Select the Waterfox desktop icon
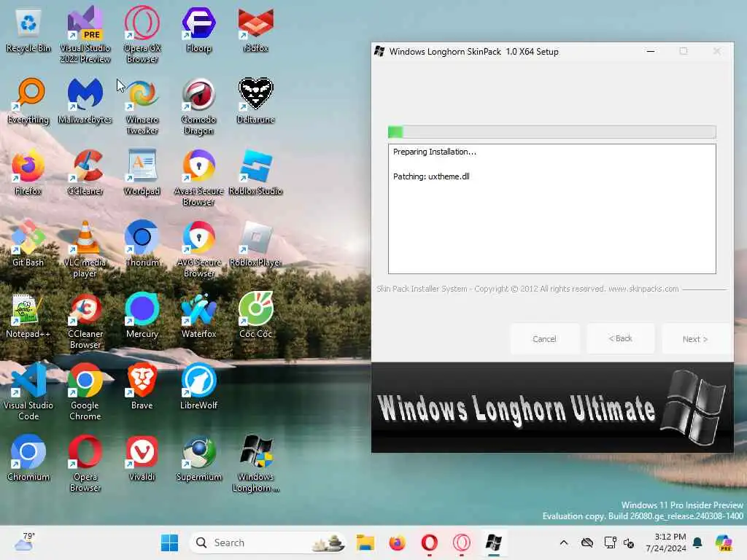Image resolution: width=747 pixels, height=560 pixels. click(x=198, y=315)
